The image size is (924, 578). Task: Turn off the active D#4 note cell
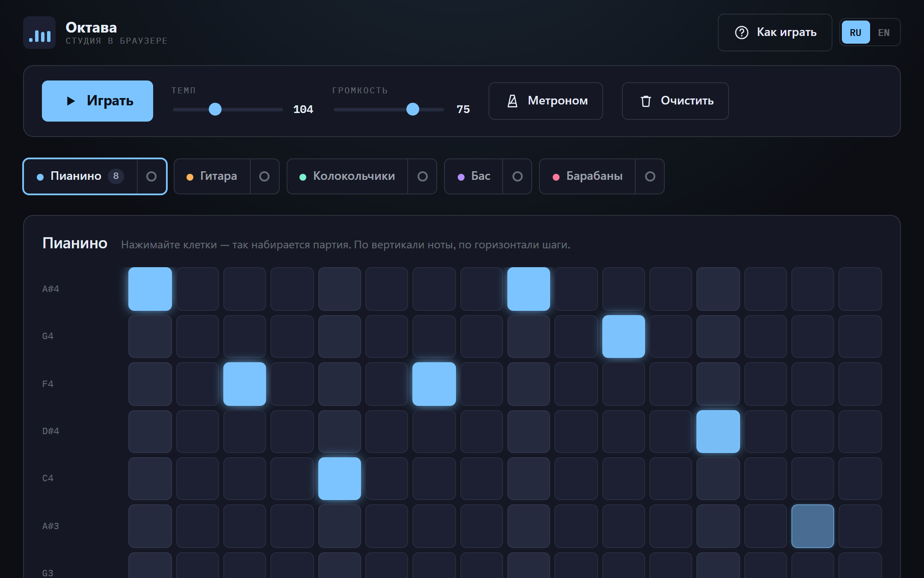tap(718, 432)
